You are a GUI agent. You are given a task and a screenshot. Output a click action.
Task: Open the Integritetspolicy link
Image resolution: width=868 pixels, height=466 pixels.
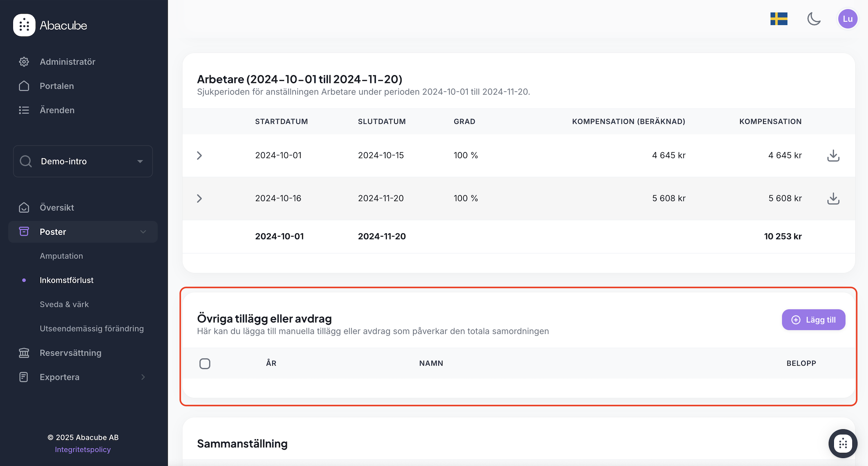83,450
